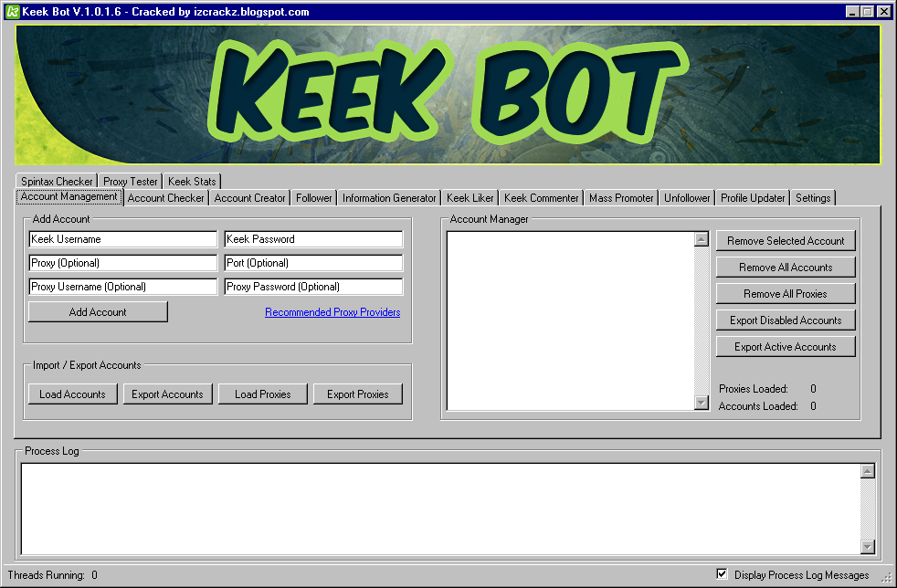Click Account Manager list scroll up arrow

click(702, 239)
